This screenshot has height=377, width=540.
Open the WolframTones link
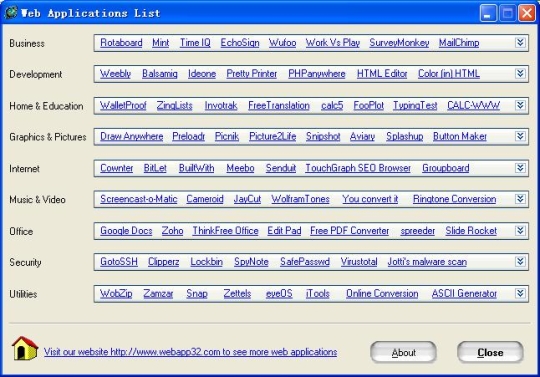pos(300,199)
